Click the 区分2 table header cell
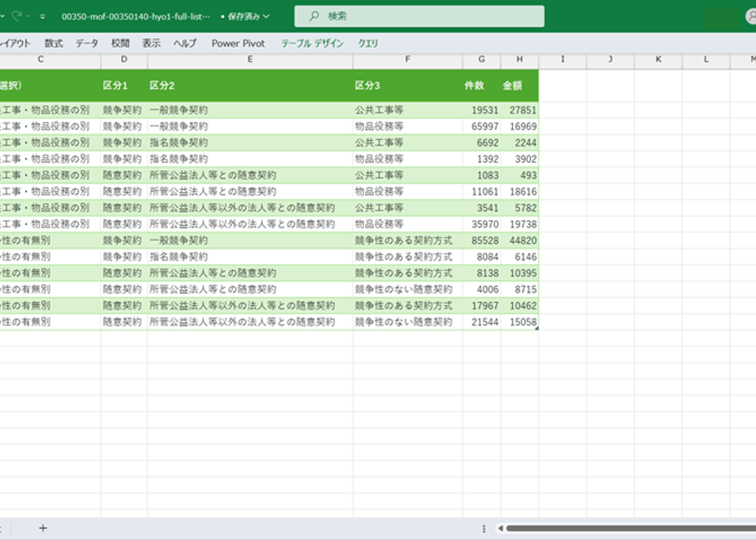 [x=250, y=86]
